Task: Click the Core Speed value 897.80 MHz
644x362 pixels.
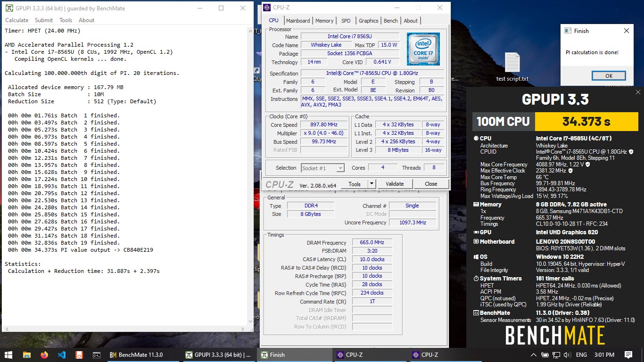Action: coord(324,125)
